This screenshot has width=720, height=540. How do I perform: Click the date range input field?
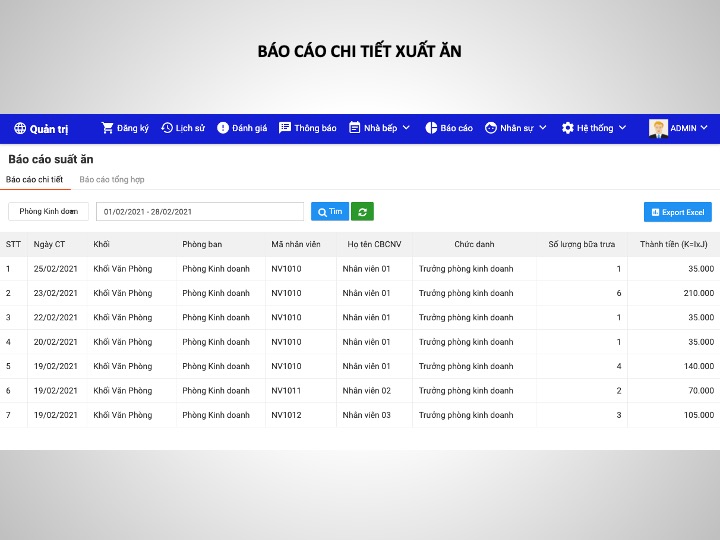coord(199,212)
